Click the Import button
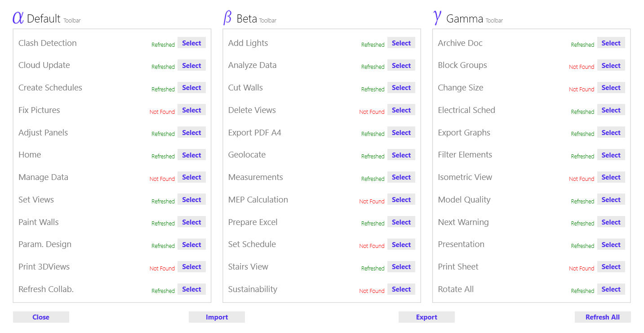The height and width of the screenshot is (333, 644). (x=217, y=317)
